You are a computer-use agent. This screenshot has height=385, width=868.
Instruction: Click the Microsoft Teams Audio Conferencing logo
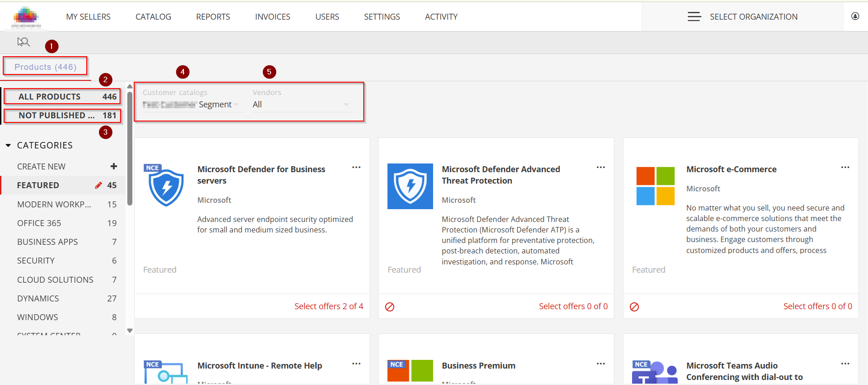[655, 372]
